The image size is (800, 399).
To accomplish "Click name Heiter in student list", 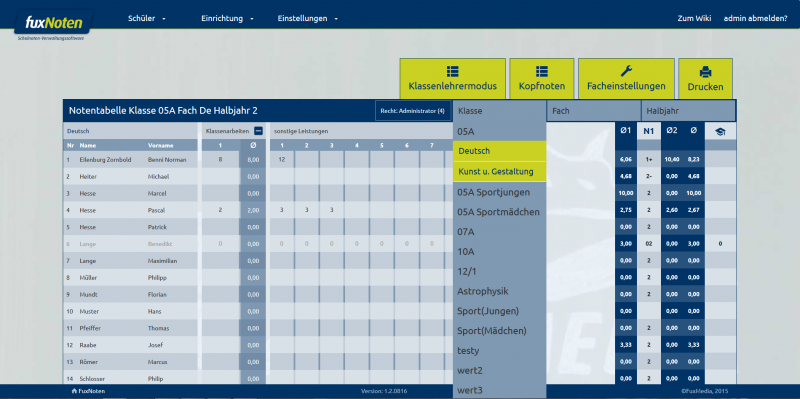I will (x=88, y=177).
